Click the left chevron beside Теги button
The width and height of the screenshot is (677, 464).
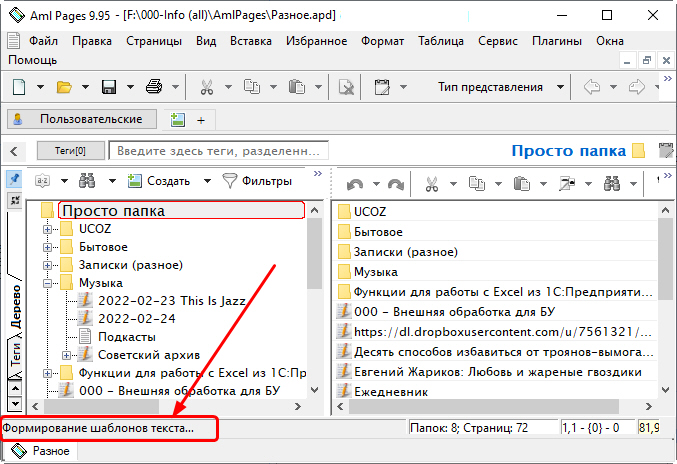point(14,151)
